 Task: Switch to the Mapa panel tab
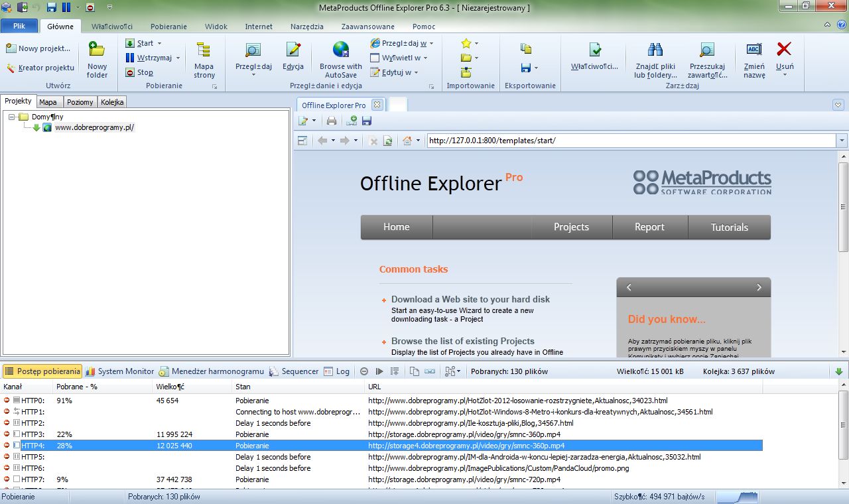coord(48,102)
